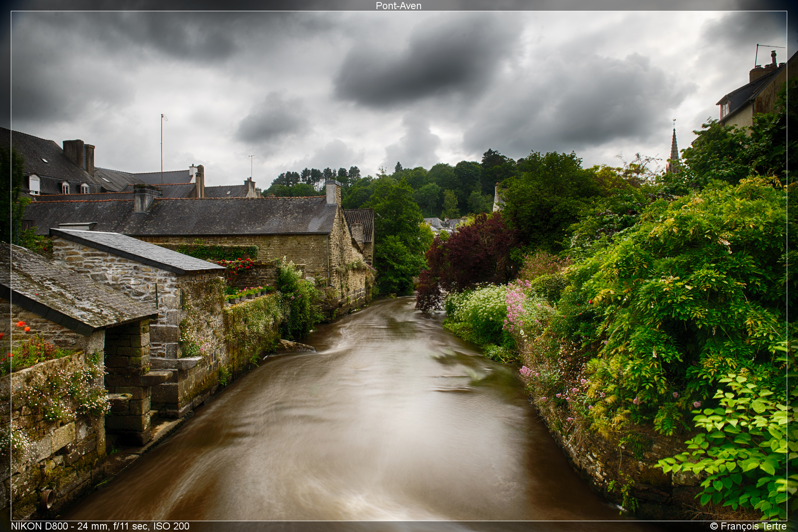The width and height of the screenshot is (798, 532).
Task: Click the '© François Tertre' copyright text
Action: (x=748, y=526)
